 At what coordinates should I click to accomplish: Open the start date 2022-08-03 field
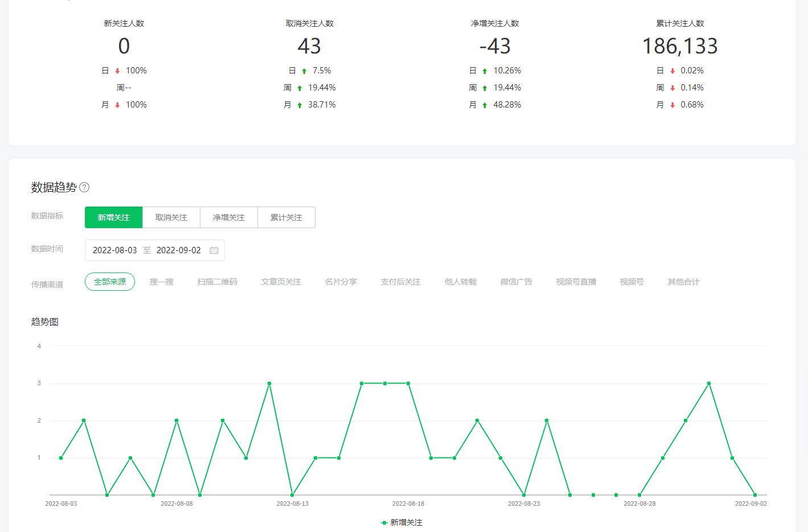[115, 250]
